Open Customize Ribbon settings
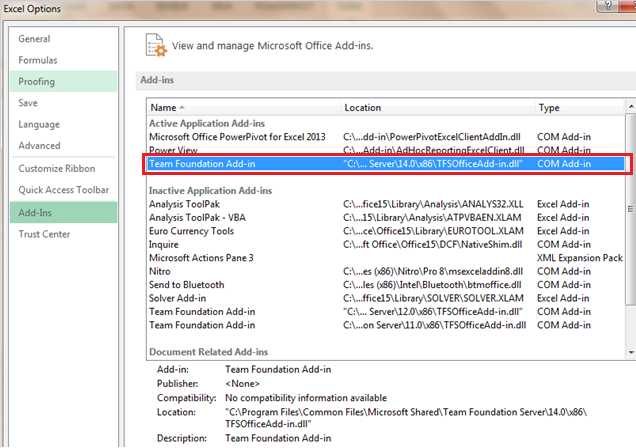The image size is (636, 448). coord(63,169)
